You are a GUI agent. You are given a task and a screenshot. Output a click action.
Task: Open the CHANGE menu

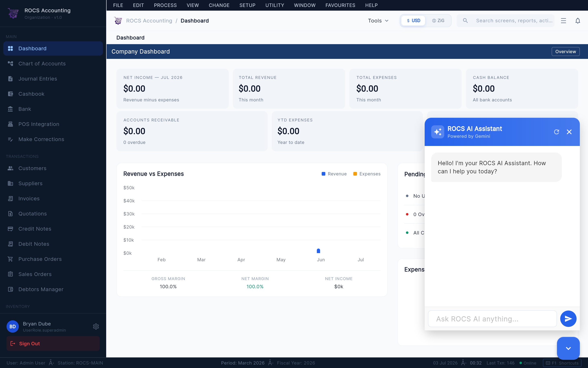[219, 5]
